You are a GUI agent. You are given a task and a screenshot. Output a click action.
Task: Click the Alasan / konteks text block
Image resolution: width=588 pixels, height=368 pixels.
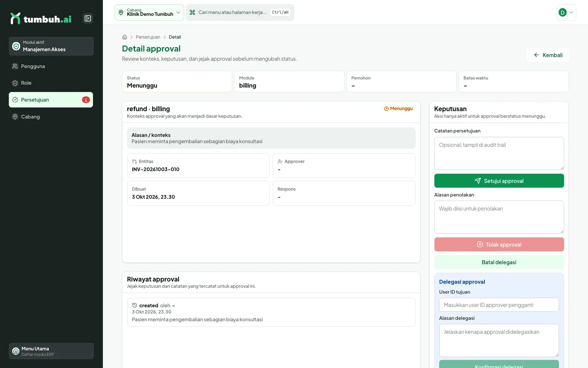271,138
